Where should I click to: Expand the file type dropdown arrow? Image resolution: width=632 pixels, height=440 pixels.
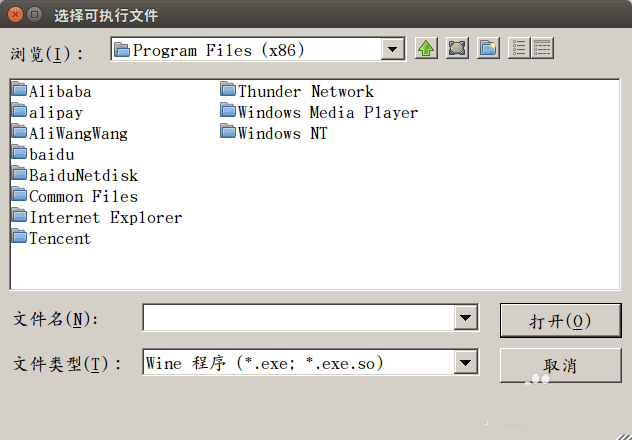click(466, 362)
